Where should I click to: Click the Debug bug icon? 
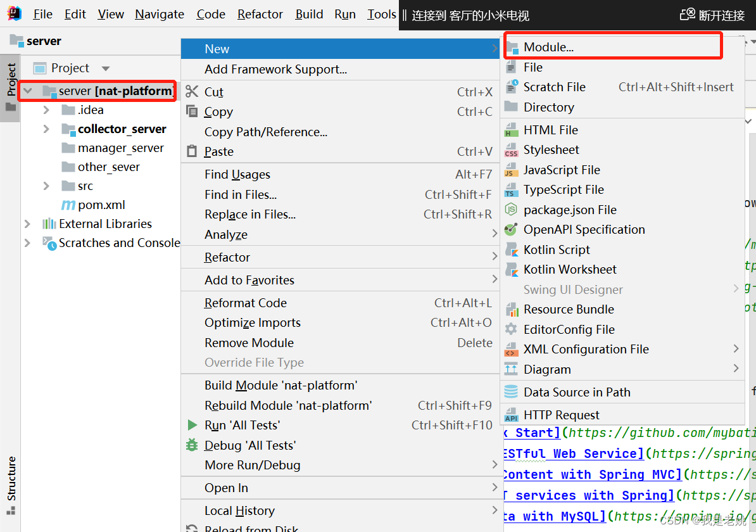[x=192, y=445]
